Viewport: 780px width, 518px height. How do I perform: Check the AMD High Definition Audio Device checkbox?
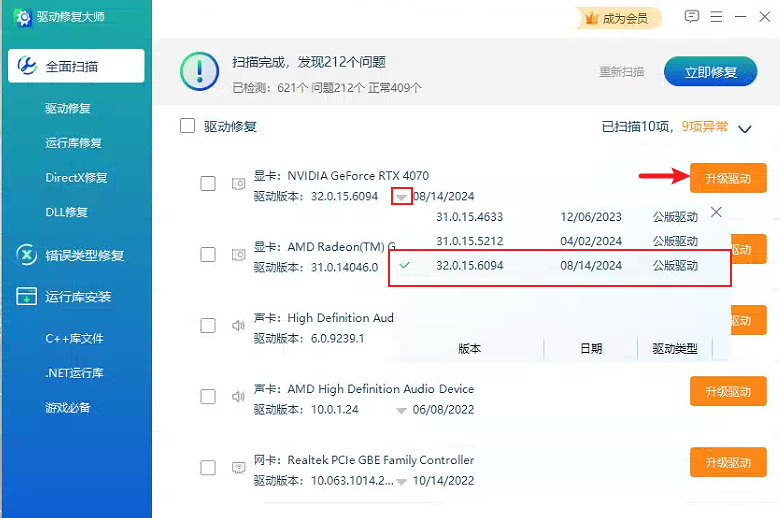pos(208,397)
